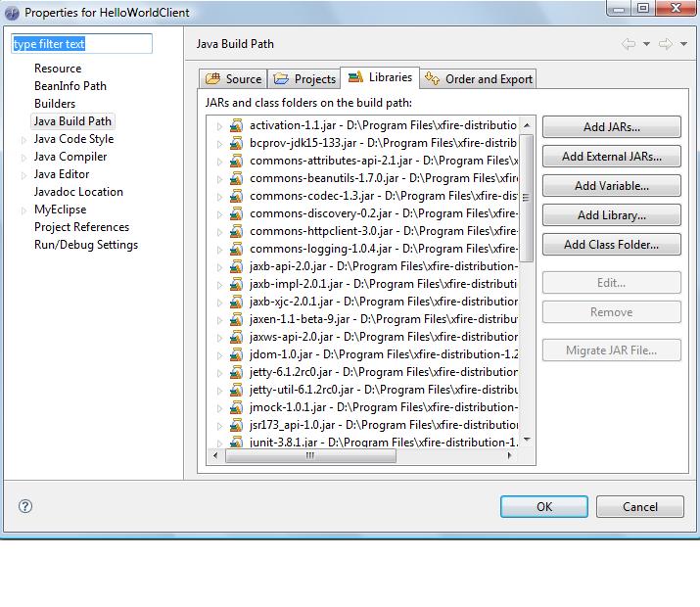700x607 pixels.
Task: Dismiss dialog with the Cancel button
Action: coord(639,506)
